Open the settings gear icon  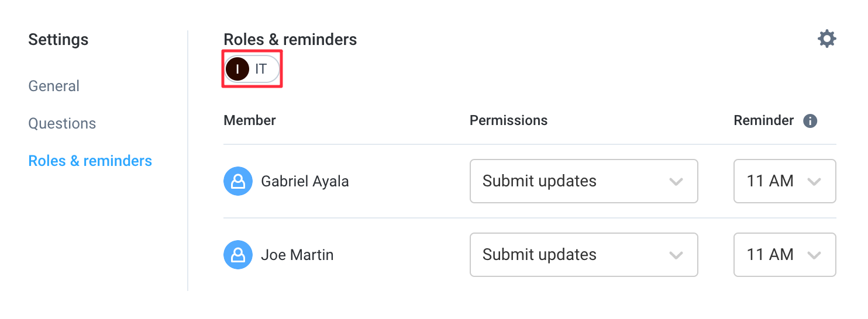(x=826, y=39)
